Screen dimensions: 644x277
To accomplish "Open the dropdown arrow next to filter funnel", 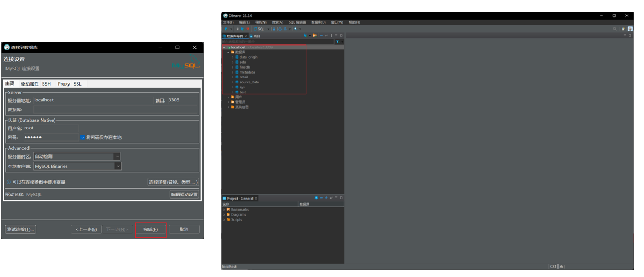I will [343, 42].
